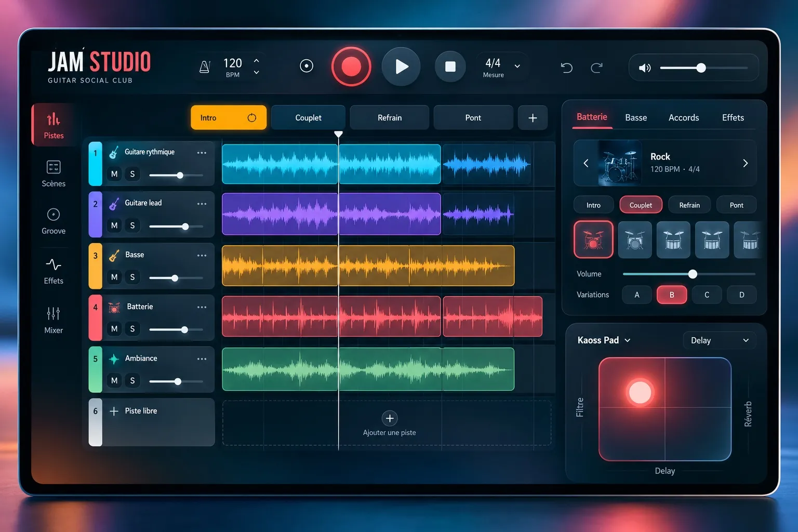Go to next drum style after Rock
The width and height of the screenshot is (798, 532).
tap(745, 163)
